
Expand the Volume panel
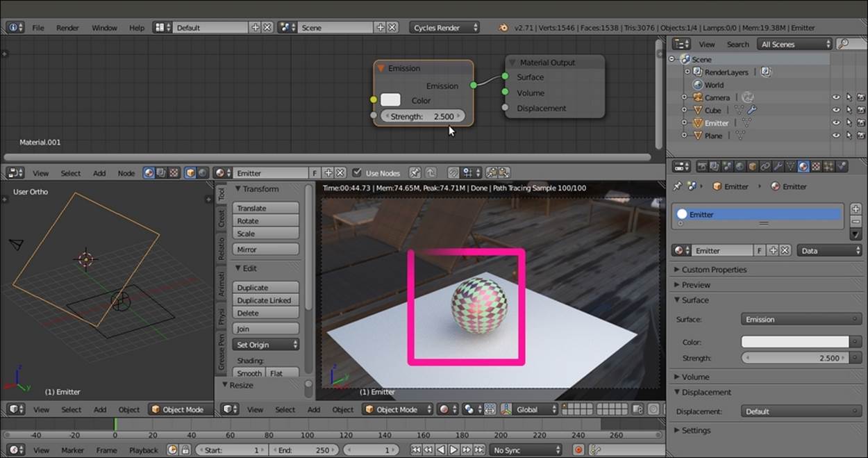point(695,377)
